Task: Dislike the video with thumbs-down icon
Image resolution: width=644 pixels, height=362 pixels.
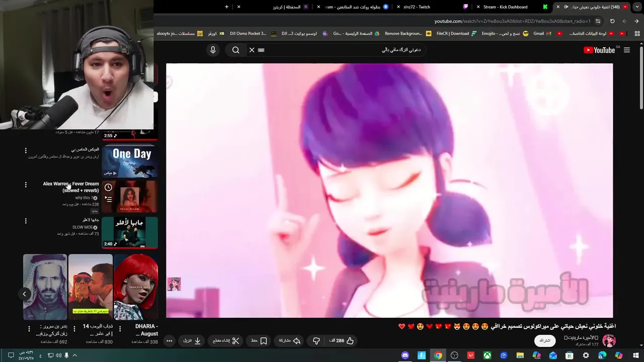Action: point(316,340)
